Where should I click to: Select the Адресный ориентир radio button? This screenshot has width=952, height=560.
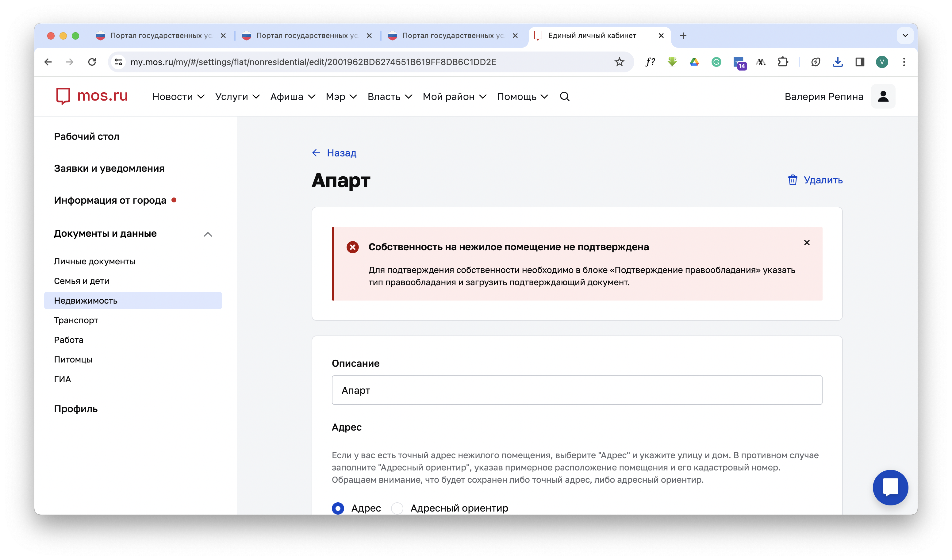tap(397, 508)
